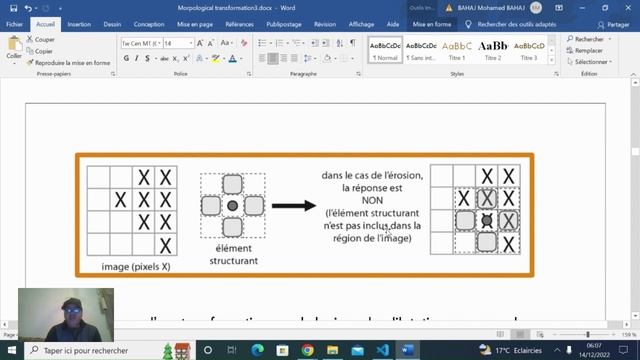
Task: Click the numbered list icon
Action: 279,43
